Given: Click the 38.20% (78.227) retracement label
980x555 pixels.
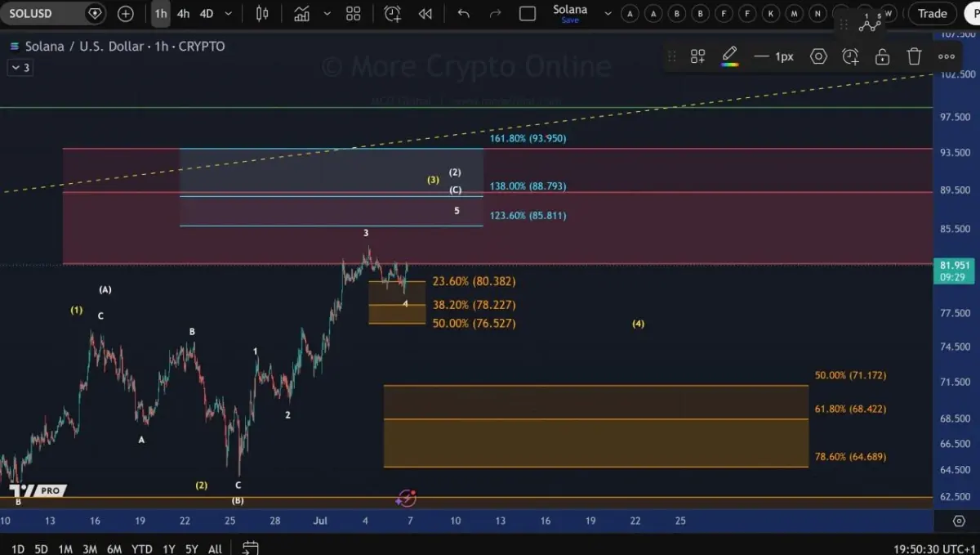Looking at the screenshot, I should click(474, 305).
